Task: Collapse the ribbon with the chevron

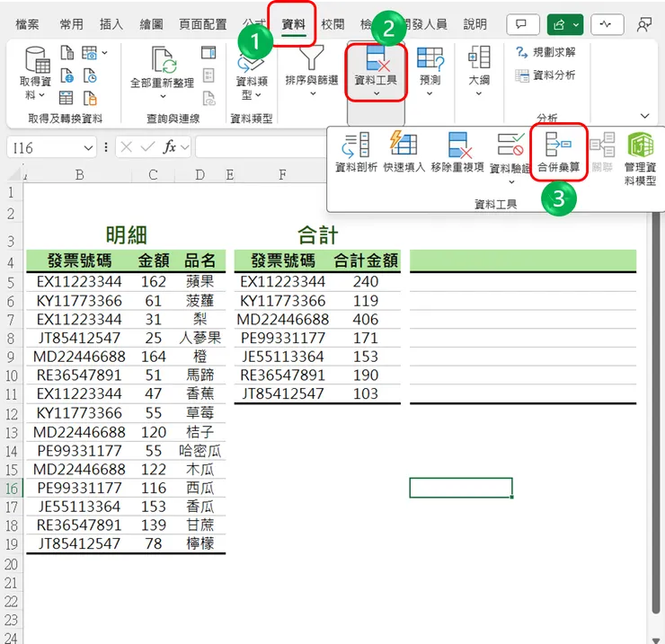Action: click(644, 116)
